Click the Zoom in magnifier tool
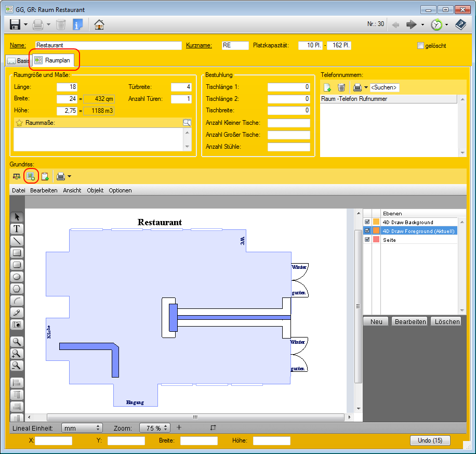 pos(17,354)
